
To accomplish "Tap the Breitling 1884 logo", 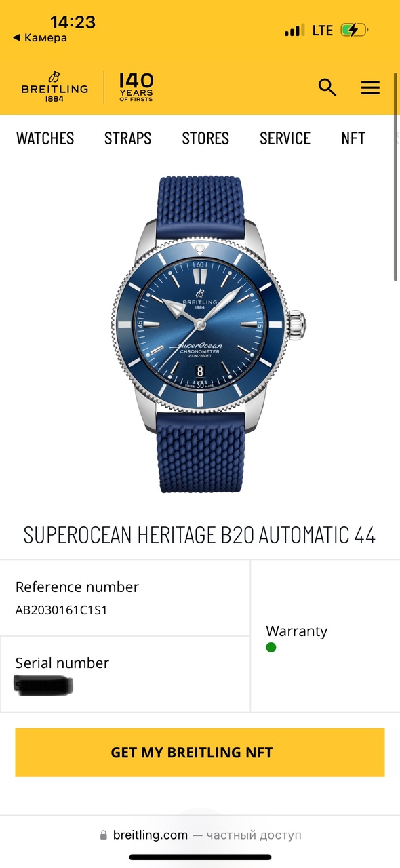I will tap(55, 87).
